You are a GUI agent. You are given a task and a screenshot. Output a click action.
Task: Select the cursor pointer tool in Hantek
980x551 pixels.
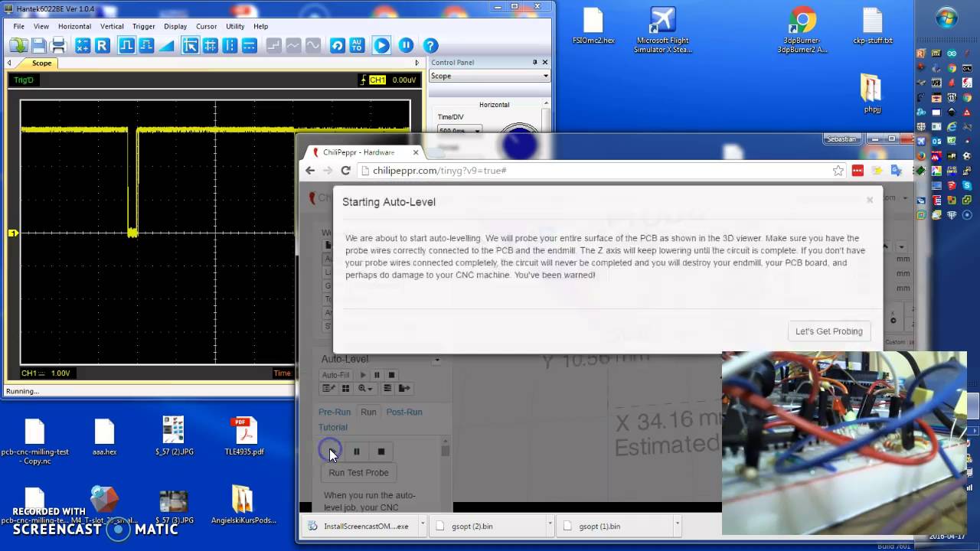tap(191, 46)
